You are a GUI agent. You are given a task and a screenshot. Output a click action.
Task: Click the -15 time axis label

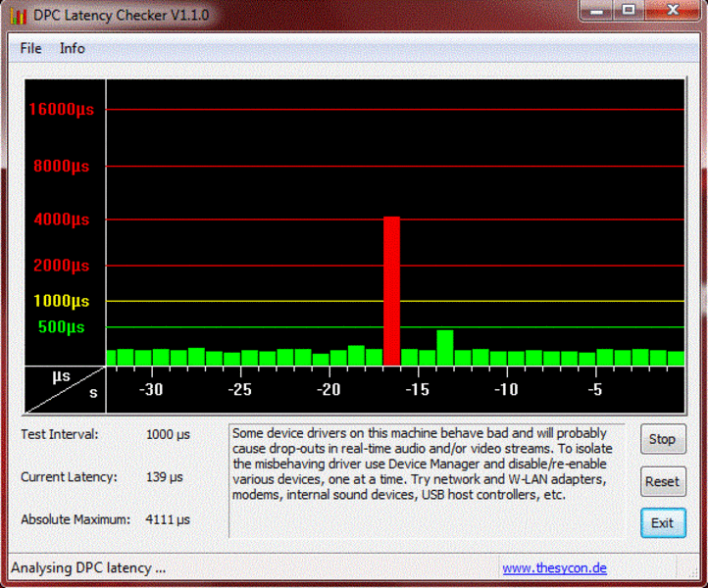point(417,389)
